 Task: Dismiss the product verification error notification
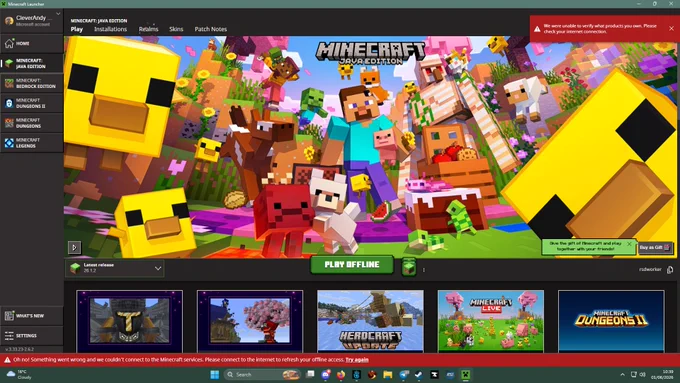(x=671, y=29)
